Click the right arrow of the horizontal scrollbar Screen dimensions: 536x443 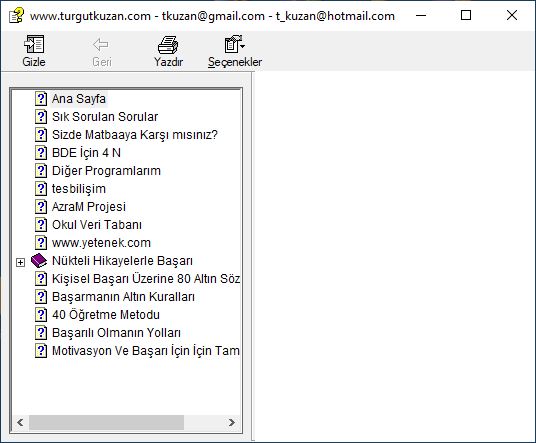[x=231, y=422]
